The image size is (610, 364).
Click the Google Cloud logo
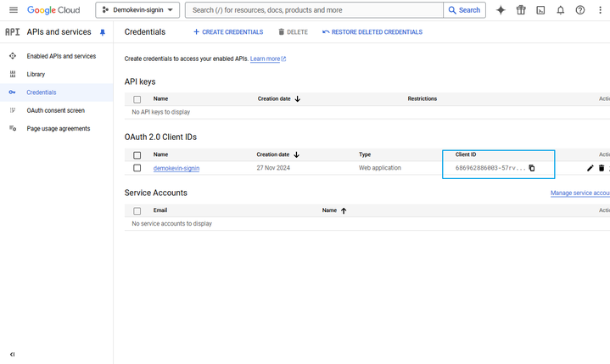(53, 10)
